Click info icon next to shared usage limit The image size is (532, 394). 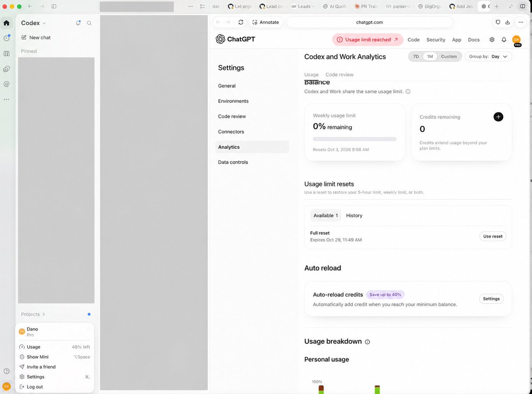click(408, 91)
